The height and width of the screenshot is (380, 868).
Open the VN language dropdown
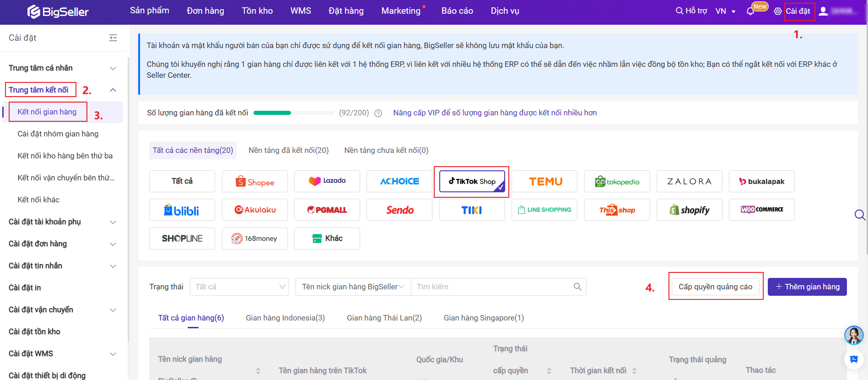(x=725, y=11)
